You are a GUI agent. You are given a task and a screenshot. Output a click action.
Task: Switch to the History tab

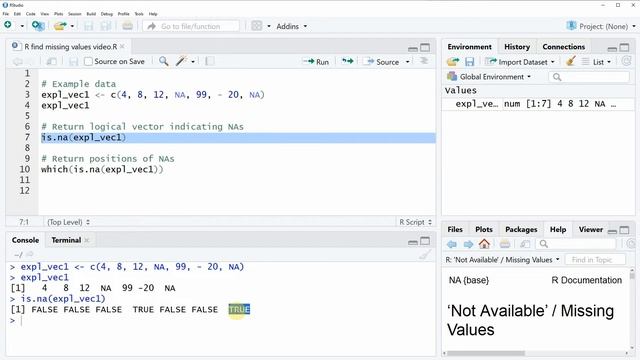point(517,47)
